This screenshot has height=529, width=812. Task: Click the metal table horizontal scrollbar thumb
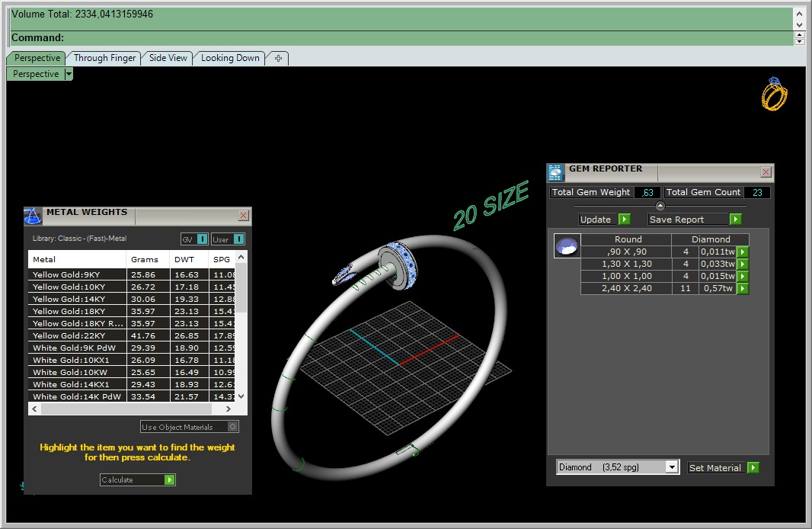click(x=127, y=409)
